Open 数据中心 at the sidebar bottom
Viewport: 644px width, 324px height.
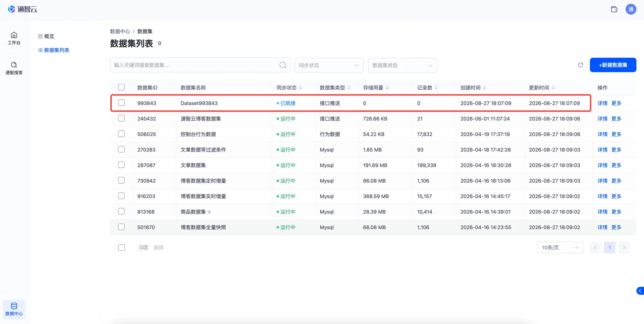click(x=14, y=309)
